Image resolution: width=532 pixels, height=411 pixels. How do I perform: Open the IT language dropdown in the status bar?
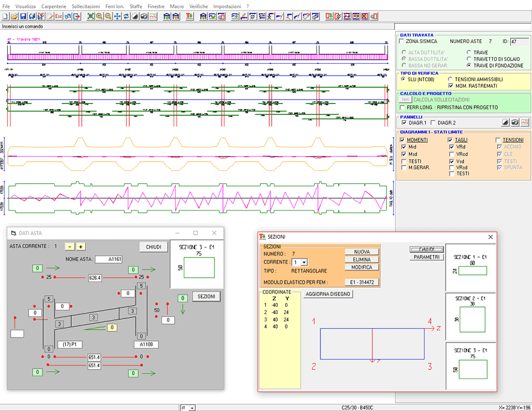click(x=193, y=408)
